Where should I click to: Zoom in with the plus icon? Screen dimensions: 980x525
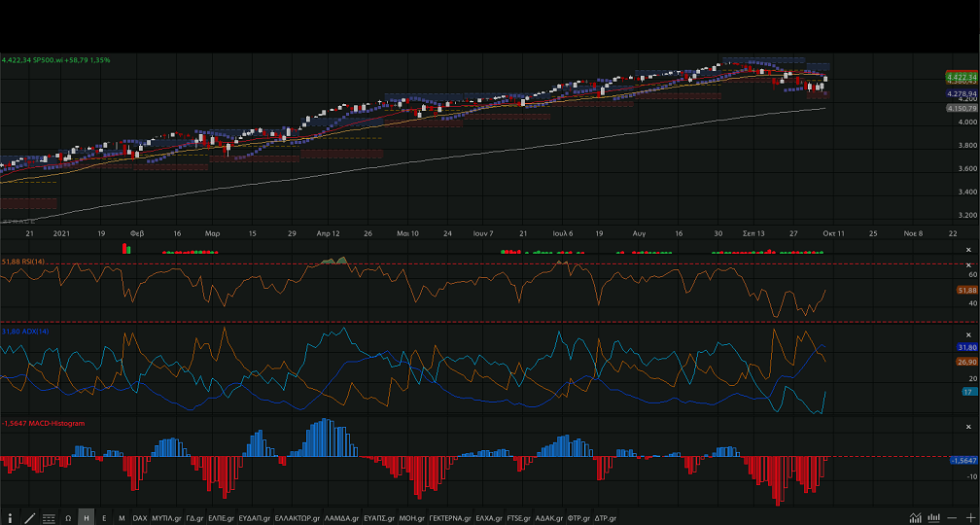point(970,517)
